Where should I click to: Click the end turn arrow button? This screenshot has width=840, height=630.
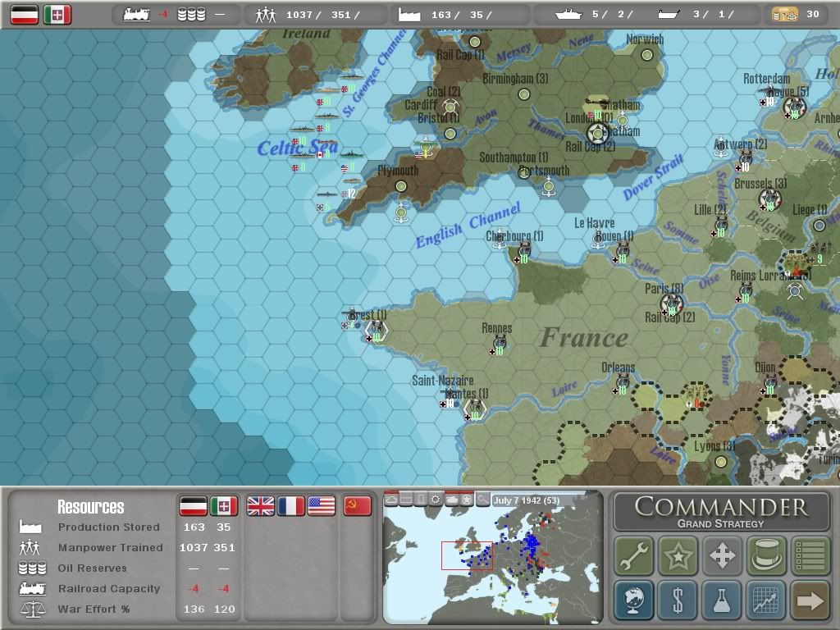pos(810,600)
